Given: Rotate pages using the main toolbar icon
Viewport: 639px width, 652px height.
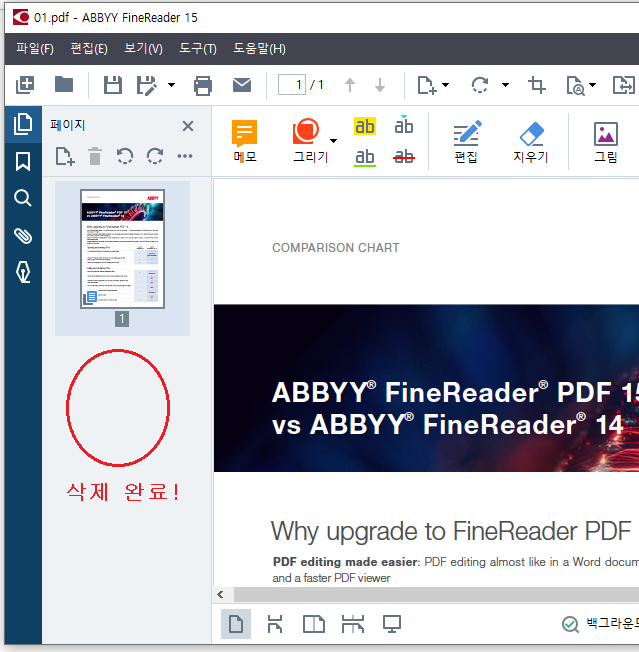Looking at the screenshot, I should click(x=480, y=85).
